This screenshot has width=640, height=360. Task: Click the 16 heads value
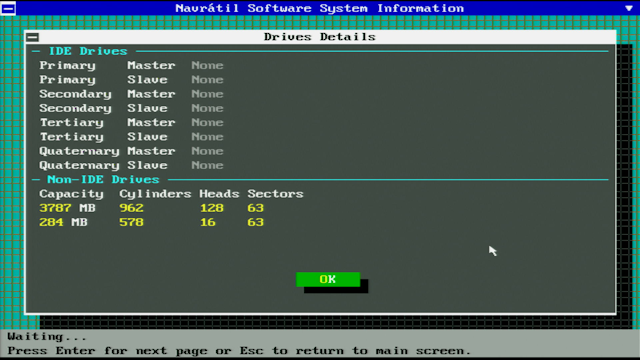click(x=208, y=222)
